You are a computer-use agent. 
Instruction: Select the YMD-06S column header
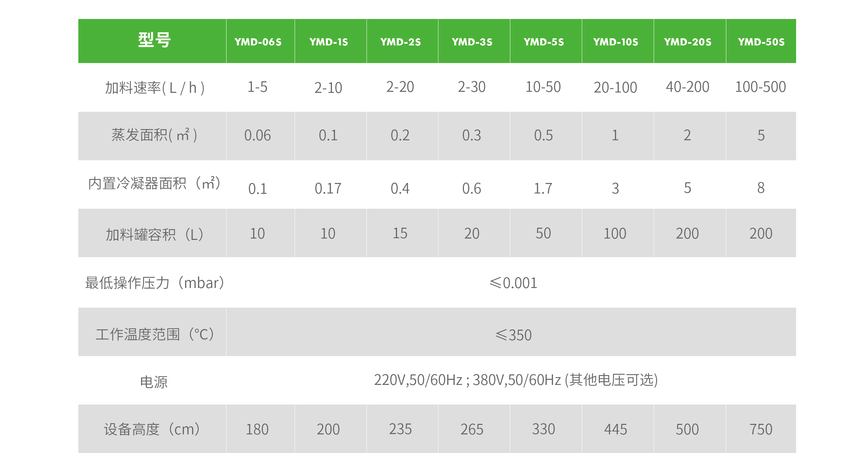tap(258, 42)
